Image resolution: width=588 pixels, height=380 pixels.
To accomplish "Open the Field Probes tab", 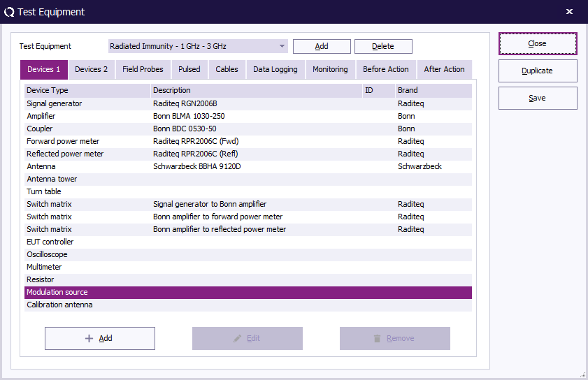I will pos(143,69).
